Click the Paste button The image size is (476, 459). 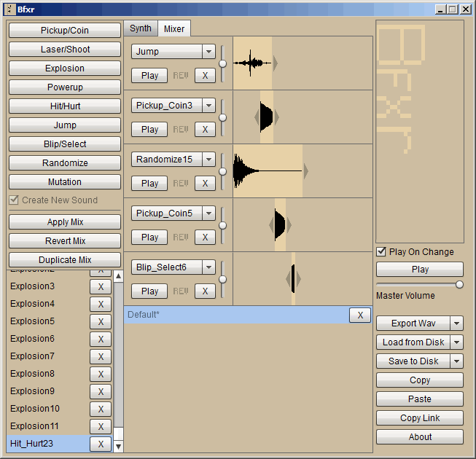tap(420, 399)
